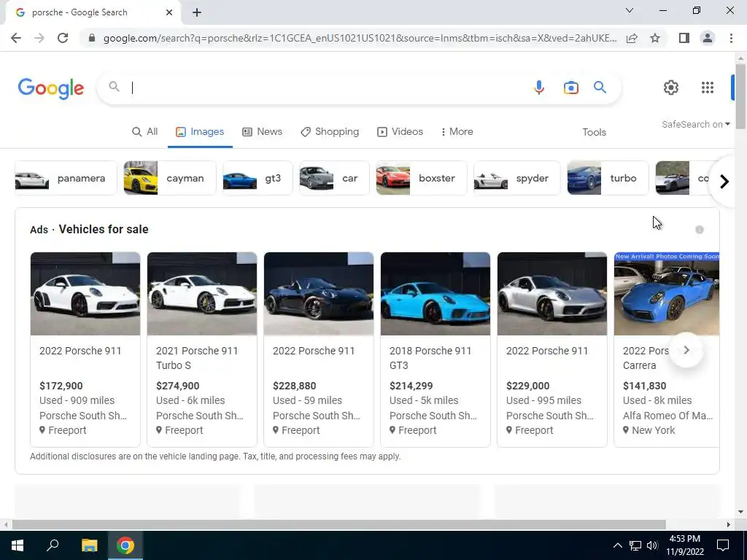This screenshot has width=747, height=560.
Task: Click the vertical page scrollbar thumb
Action: 740,96
